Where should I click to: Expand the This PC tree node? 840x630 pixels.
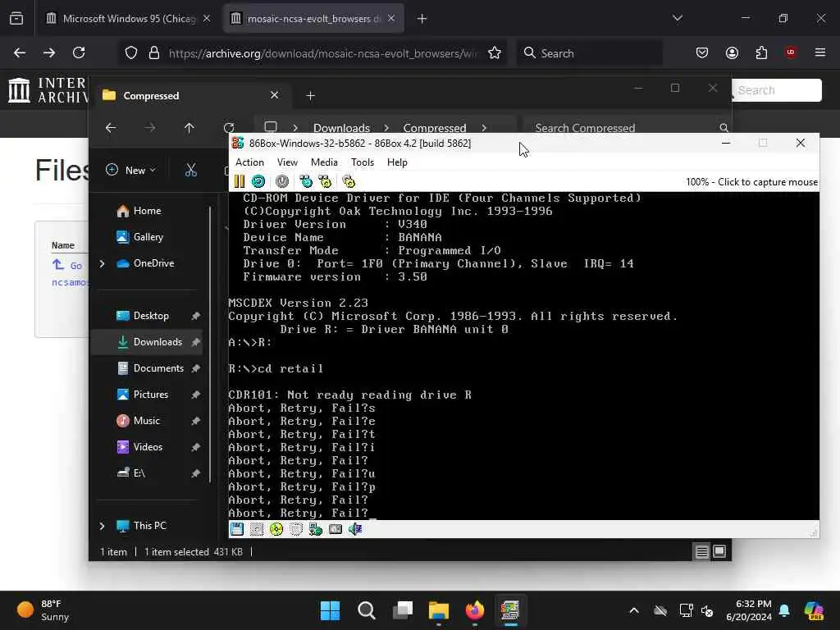coord(102,526)
